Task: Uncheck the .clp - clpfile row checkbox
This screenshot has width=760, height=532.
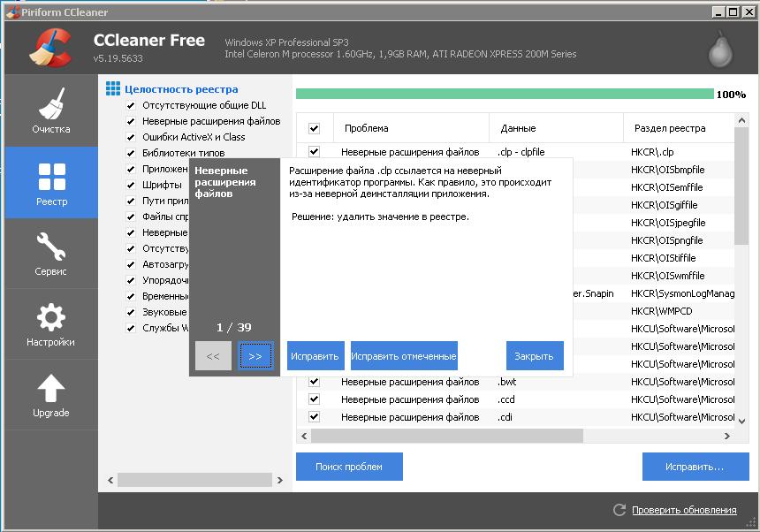Action: [314, 152]
